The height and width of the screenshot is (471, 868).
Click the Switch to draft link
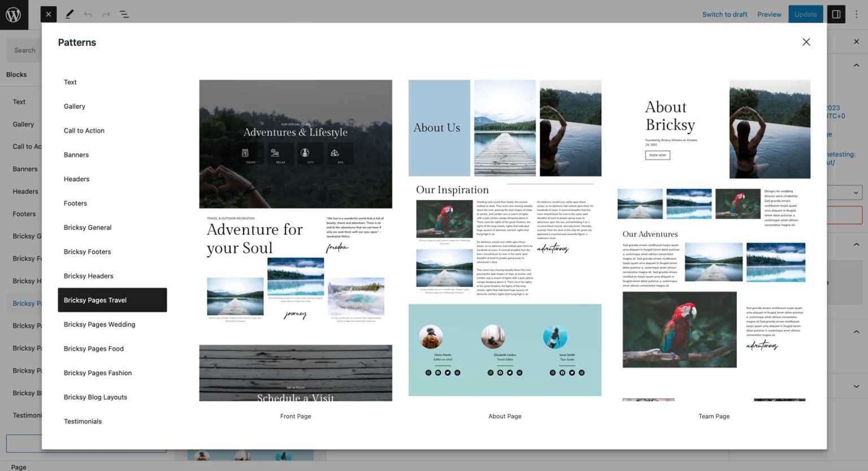point(724,14)
